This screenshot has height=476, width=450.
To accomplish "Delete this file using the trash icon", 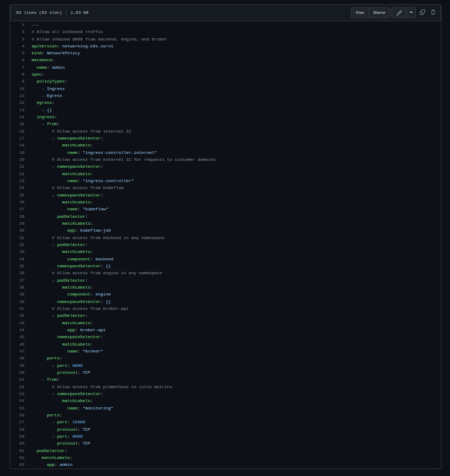I will tap(433, 12).
